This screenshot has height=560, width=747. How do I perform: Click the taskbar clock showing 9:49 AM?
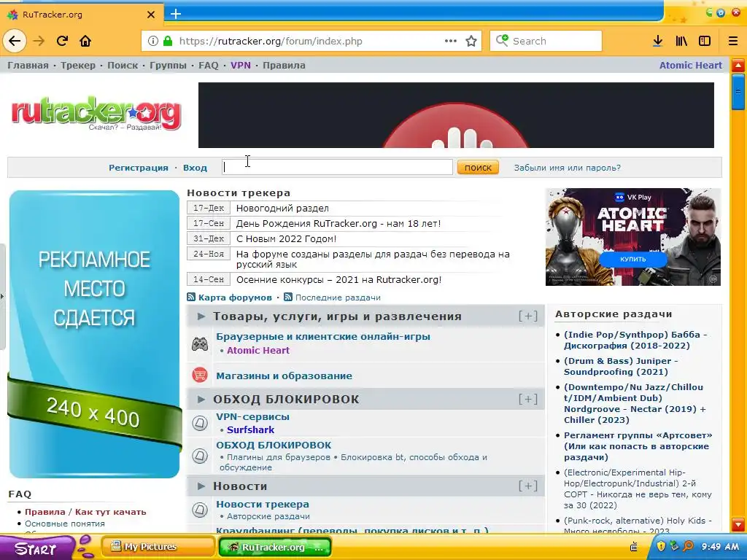(x=720, y=546)
